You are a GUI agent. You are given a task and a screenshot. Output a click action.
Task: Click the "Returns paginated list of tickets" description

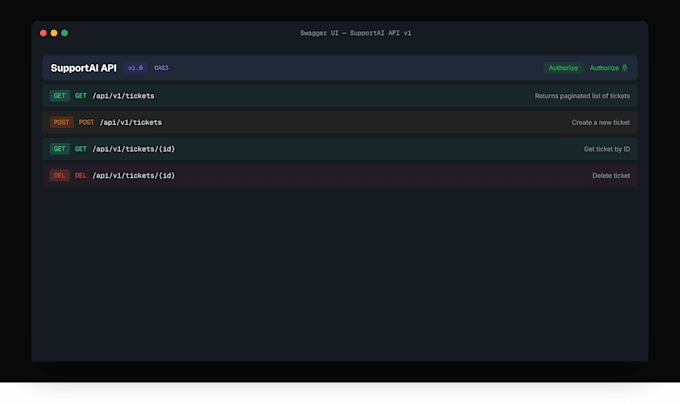pyautogui.click(x=582, y=96)
